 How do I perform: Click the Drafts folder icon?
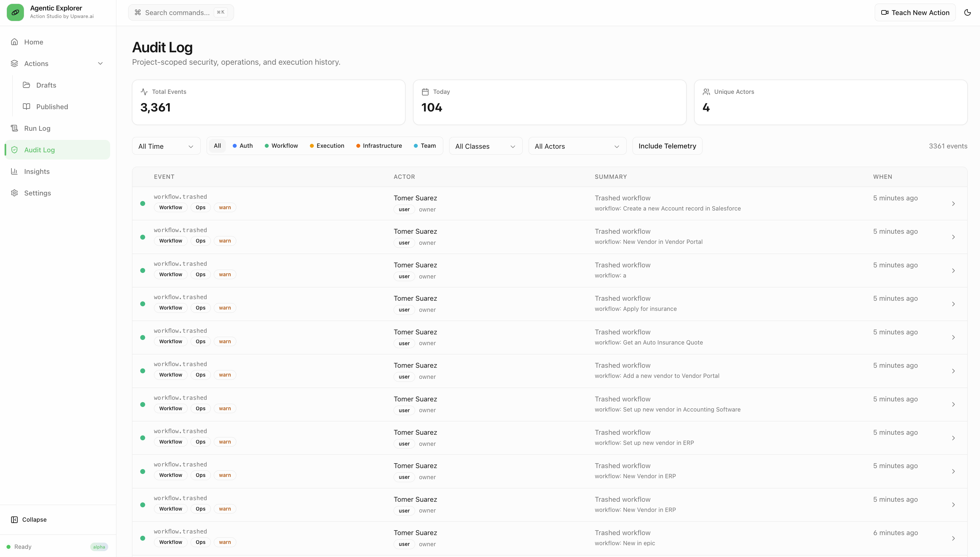26,85
